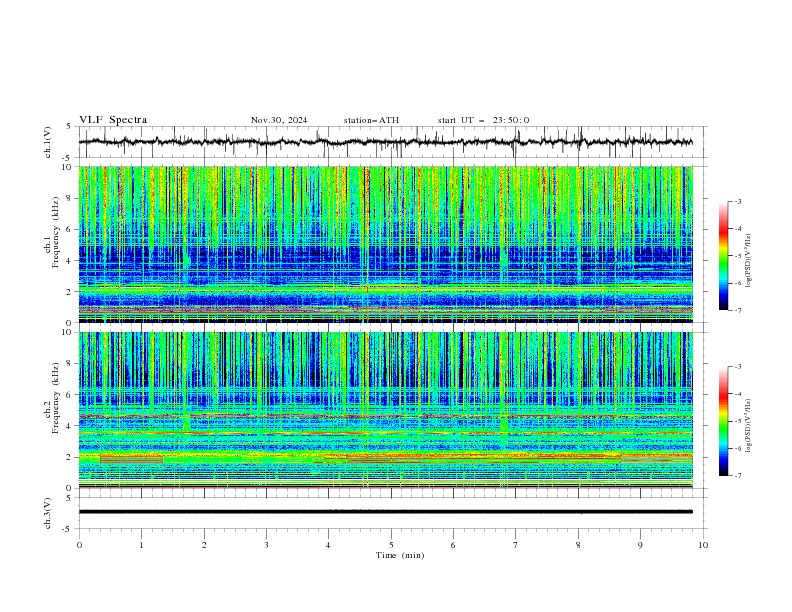Viewport: 792px width, 612px height.
Task: Click inside the ch.2 spectrogram panel
Action: pos(386,410)
